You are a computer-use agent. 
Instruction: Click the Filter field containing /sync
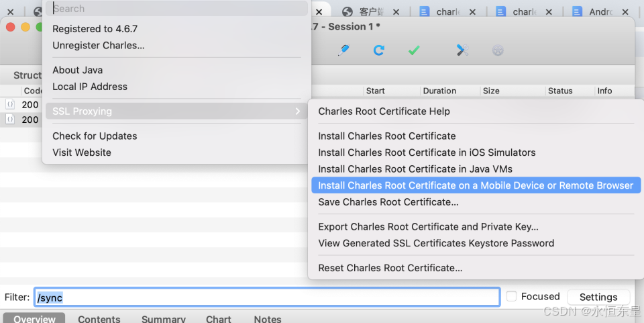267,297
